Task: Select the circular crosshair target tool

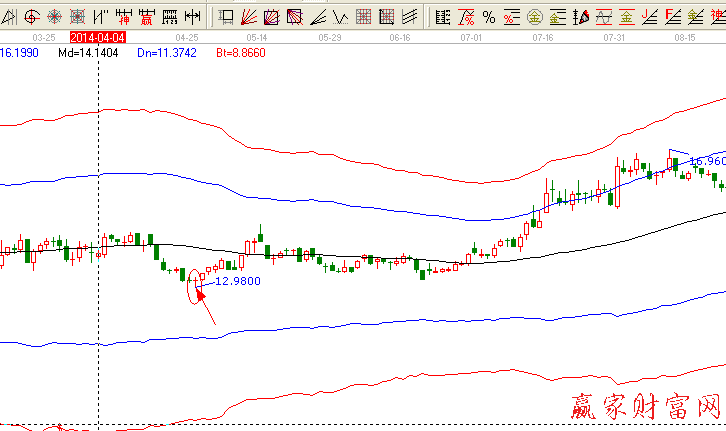Action: click(x=32, y=17)
